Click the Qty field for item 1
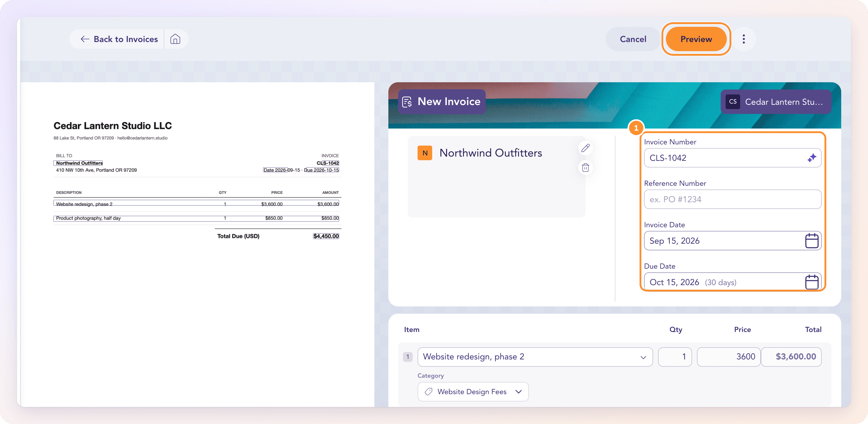Image resolution: width=868 pixels, height=424 pixels. (674, 357)
